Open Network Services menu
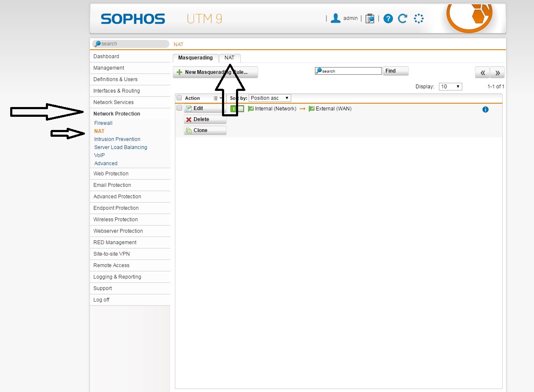Viewport: 534px width, 392px height. pos(130,102)
